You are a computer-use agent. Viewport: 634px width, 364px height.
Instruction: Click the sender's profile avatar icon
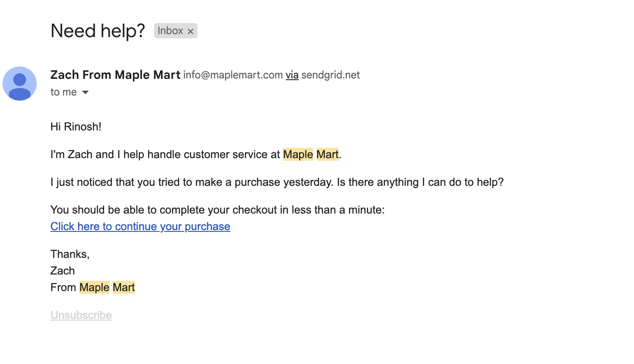tap(20, 84)
